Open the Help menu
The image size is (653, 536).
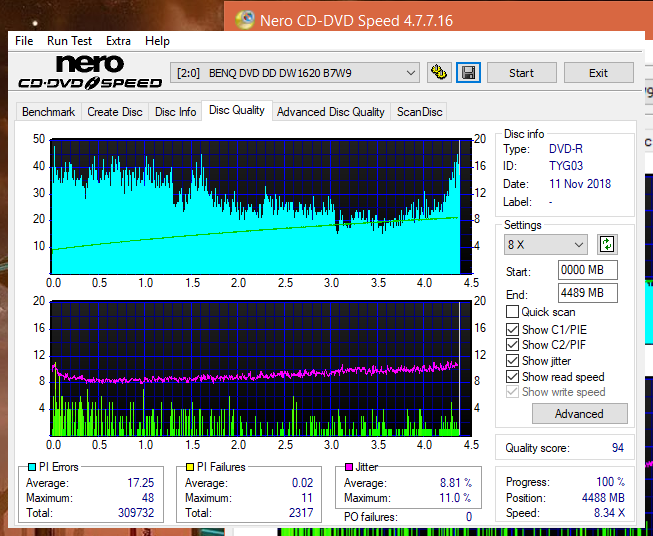tap(157, 41)
